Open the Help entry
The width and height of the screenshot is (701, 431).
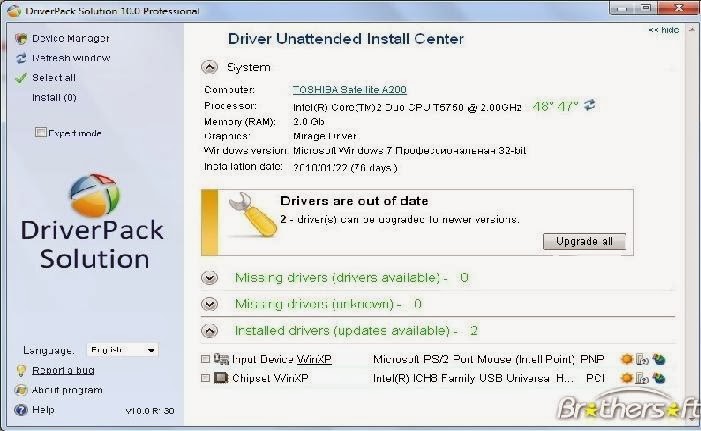[x=43, y=410]
